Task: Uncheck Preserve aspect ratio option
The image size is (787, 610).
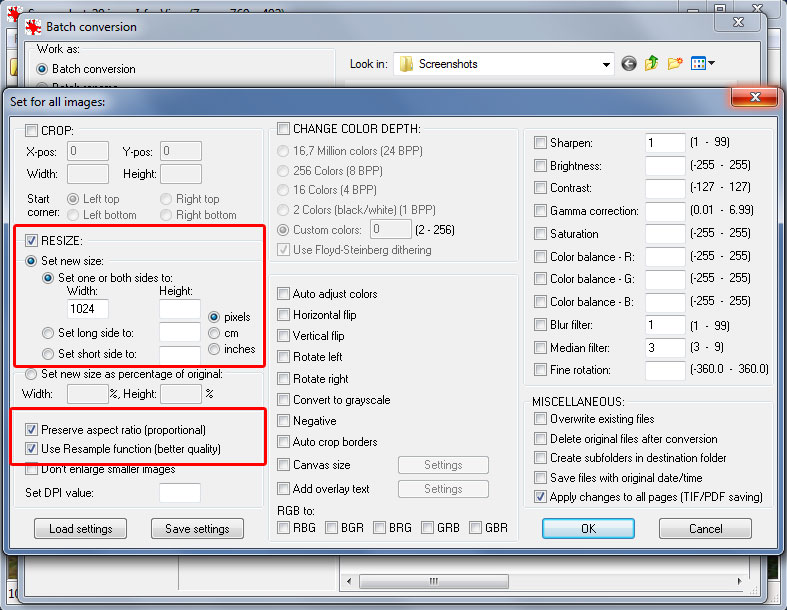Action: pos(32,430)
